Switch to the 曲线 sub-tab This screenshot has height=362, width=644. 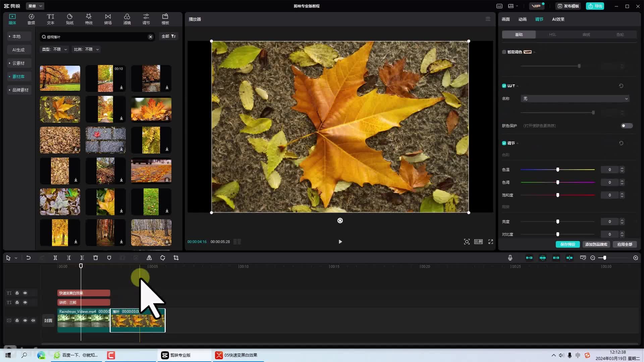pos(586,35)
